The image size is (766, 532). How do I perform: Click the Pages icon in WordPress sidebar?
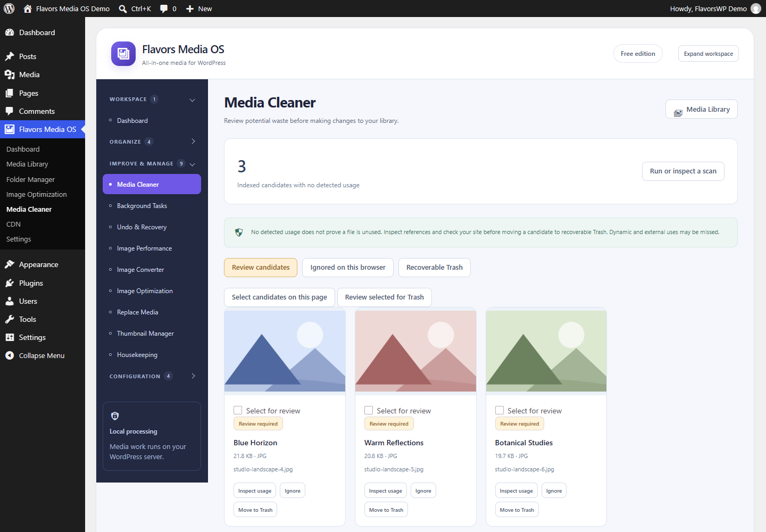pyautogui.click(x=10, y=93)
